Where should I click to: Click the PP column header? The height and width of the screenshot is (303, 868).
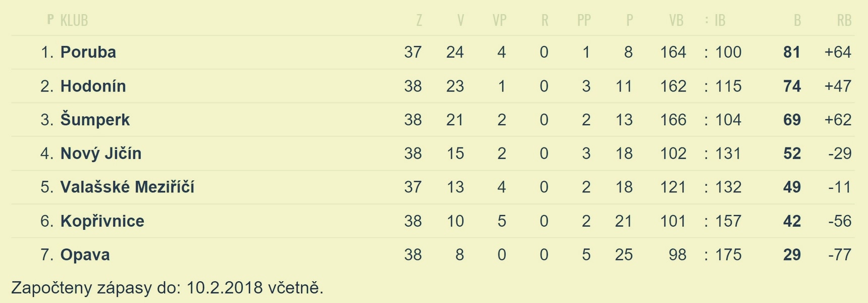tap(584, 20)
